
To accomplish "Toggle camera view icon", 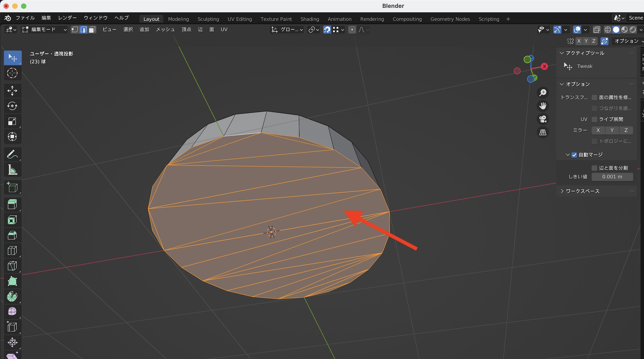I will pos(543,119).
